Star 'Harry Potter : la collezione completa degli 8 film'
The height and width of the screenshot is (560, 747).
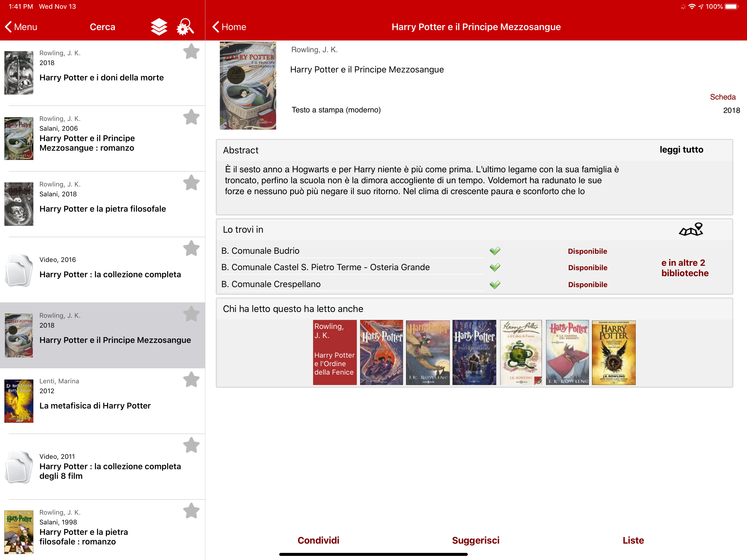point(191,445)
